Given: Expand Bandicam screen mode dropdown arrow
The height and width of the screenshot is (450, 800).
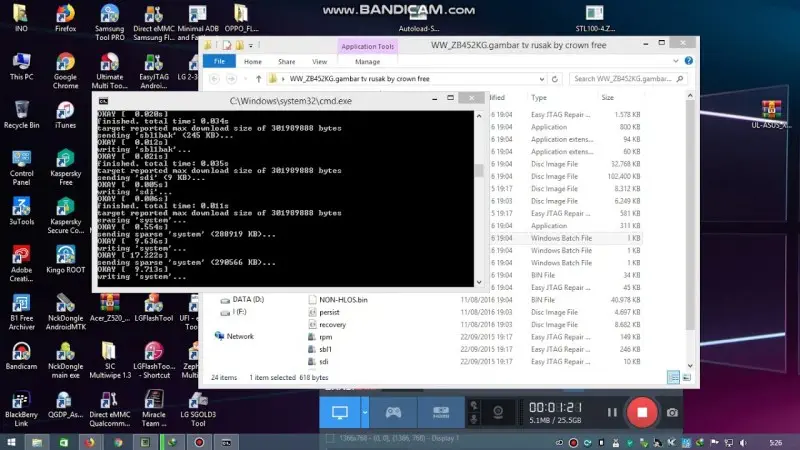Looking at the screenshot, I should click(365, 412).
